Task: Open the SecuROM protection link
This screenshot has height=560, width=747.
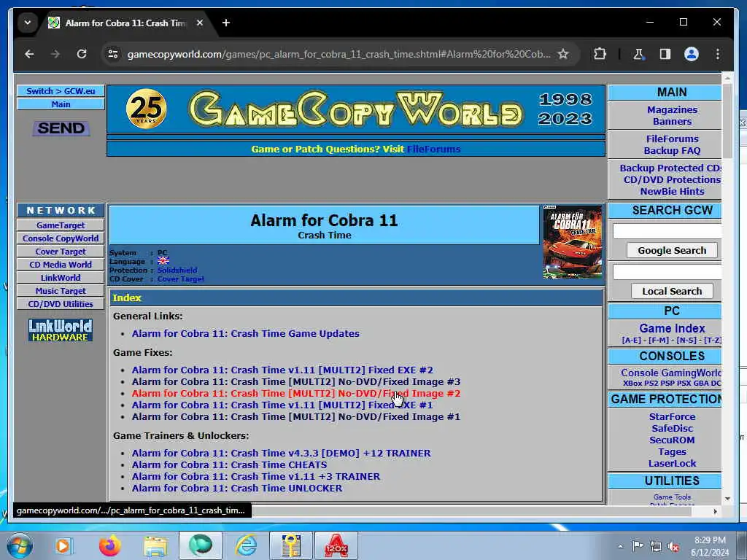Action: point(672,440)
